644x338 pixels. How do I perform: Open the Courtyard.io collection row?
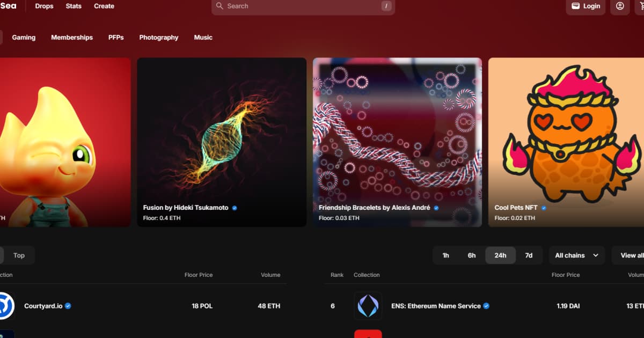click(x=142, y=306)
